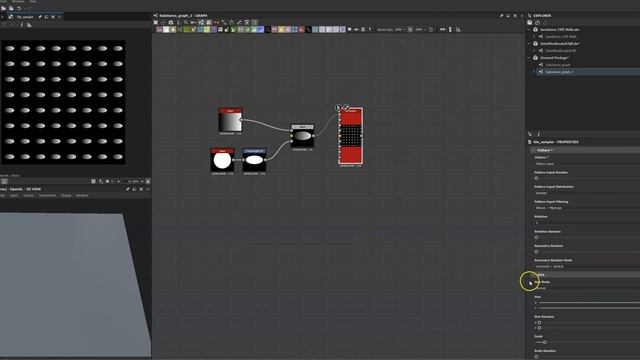The width and height of the screenshot is (640, 360).
Task: Select Substance_graph in Explorer
Action: [x=558, y=64]
